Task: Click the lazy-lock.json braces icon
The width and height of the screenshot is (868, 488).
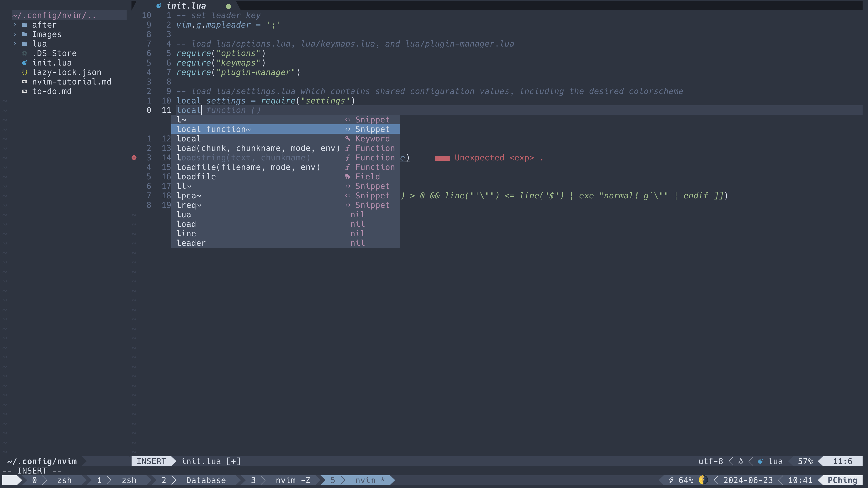Action: click(x=25, y=72)
